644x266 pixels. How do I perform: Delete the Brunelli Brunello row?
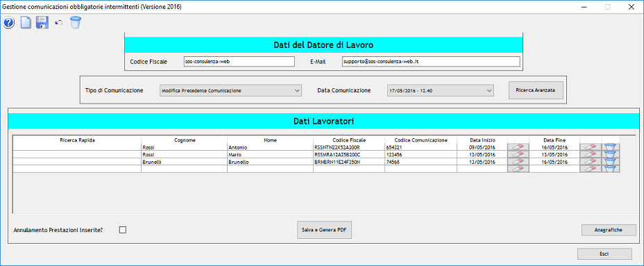(x=611, y=162)
